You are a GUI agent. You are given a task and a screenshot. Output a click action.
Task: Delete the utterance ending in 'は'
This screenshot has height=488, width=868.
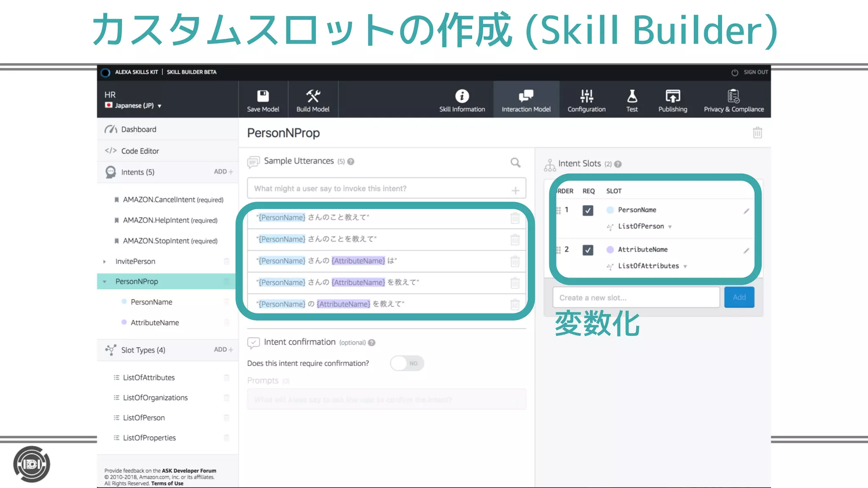tap(515, 261)
